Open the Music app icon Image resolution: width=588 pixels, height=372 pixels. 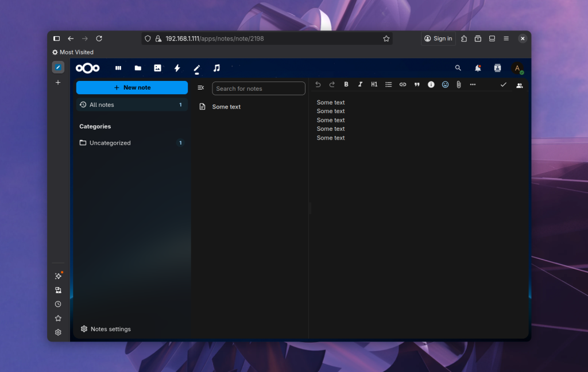[x=216, y=68]
